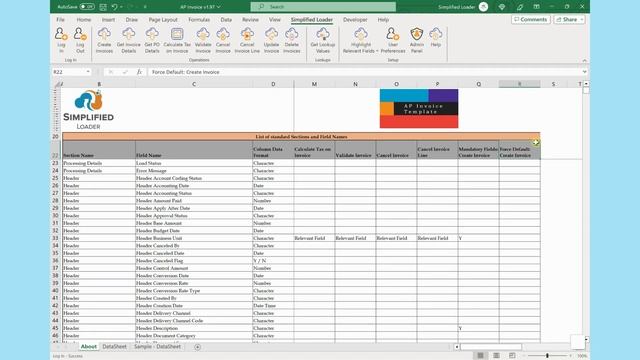Select Page Break Preview icon in status bar
Image resolution: width=640 pixels, height=360 pixels.
(512, 356)
